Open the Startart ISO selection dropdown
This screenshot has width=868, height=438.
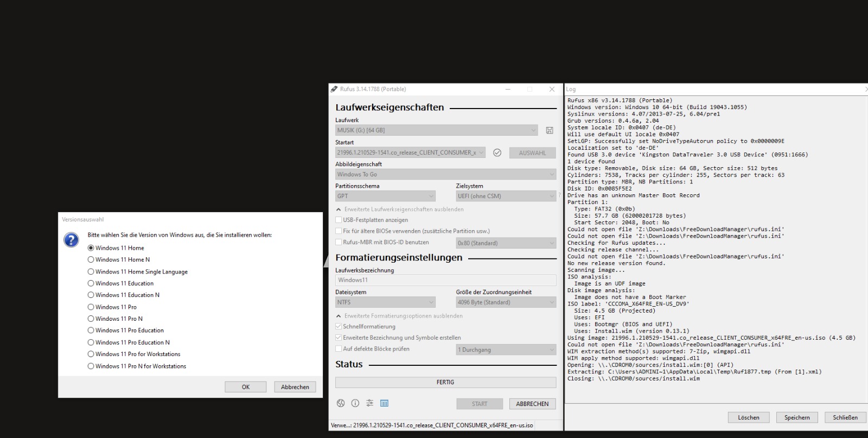click(410, 153)
